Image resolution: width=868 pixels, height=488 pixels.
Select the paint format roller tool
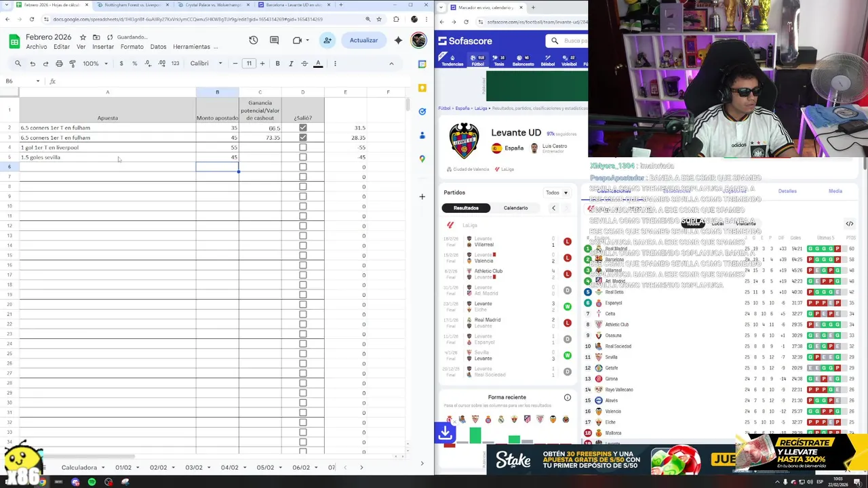[73, 64]
